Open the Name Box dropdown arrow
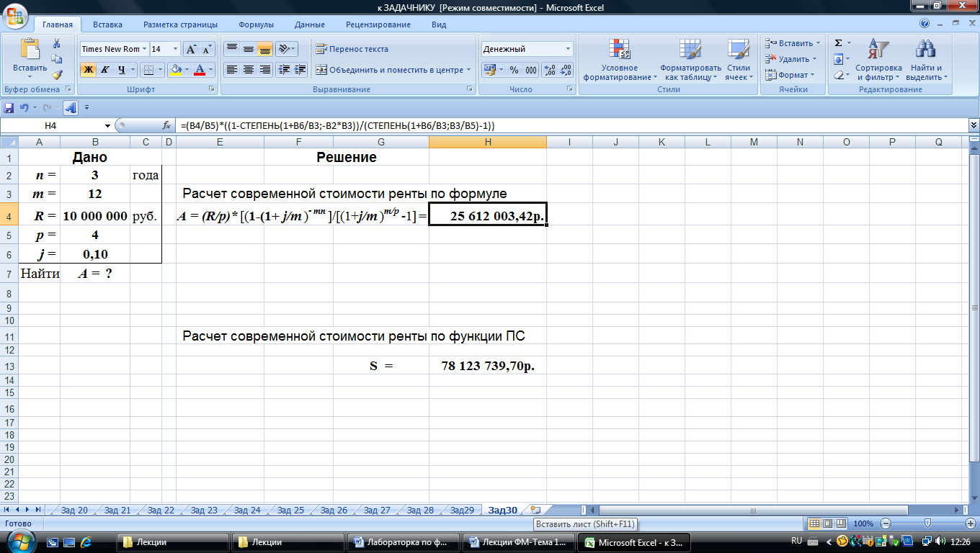Image resolution: width=980 pixels, height=553 pixels. coord(108,125)
